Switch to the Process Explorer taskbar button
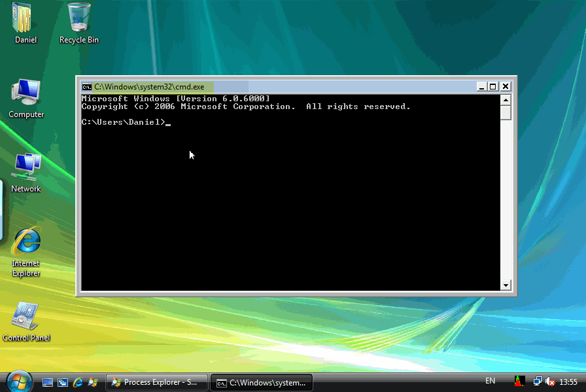Viewport: 586px width, 392px height. pyautogui.click(x=156, y=382)
